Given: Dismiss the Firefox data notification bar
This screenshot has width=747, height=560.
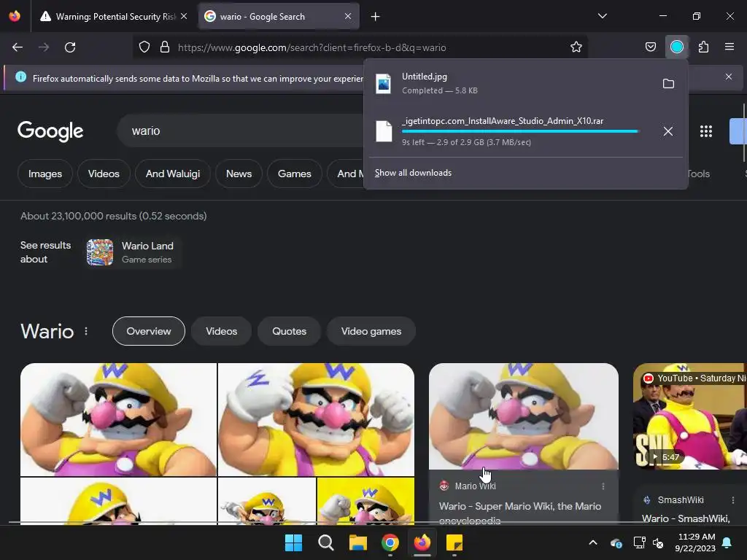Looking at the screenshot, I should [729, 77].
